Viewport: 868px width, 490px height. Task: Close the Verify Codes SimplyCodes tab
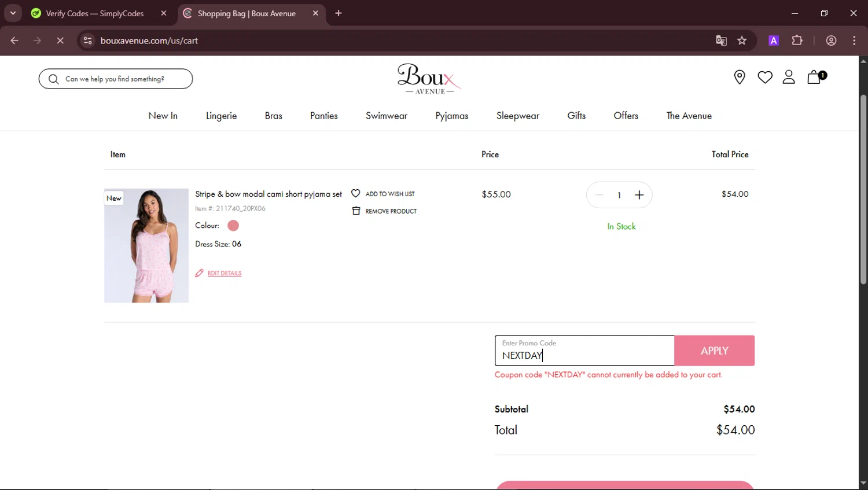pyautogui.click(x=164, y=13)
